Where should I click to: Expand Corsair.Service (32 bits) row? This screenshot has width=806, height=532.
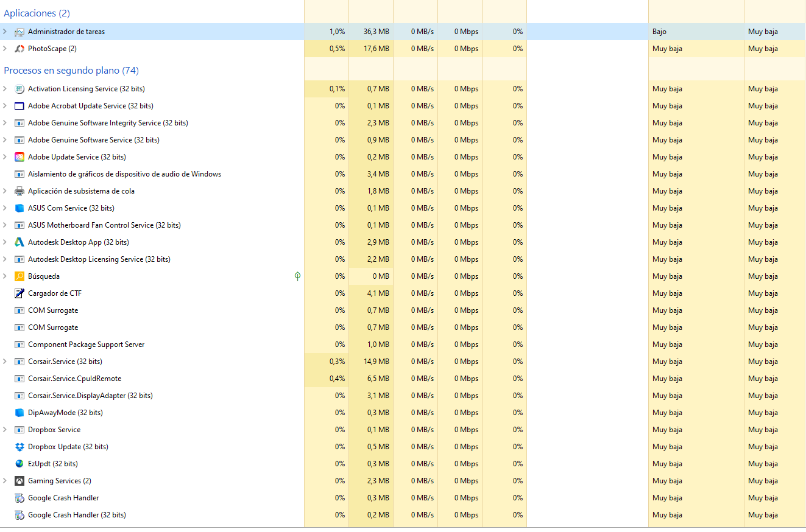tap(5, 362)
